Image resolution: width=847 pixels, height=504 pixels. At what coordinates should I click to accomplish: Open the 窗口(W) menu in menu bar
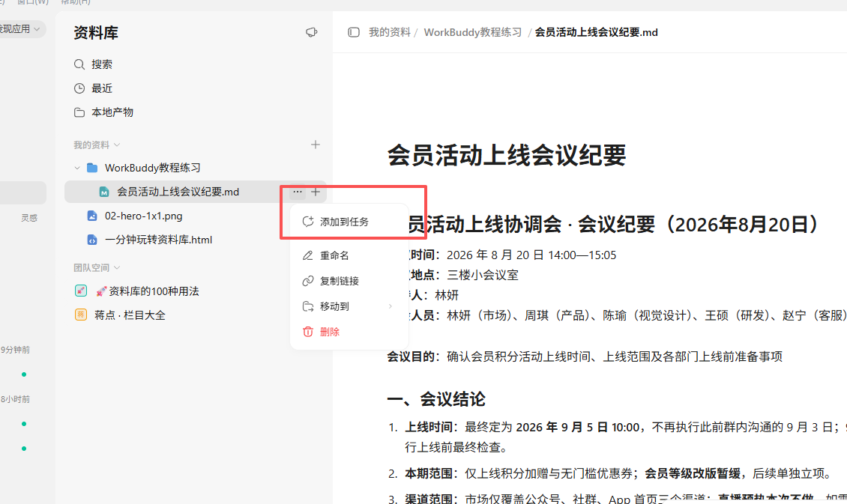click(x=32, y=2)
